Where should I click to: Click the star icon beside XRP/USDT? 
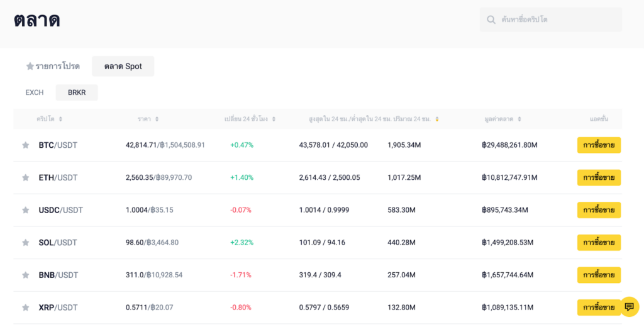pyautogui.click(x=26, y=308)
